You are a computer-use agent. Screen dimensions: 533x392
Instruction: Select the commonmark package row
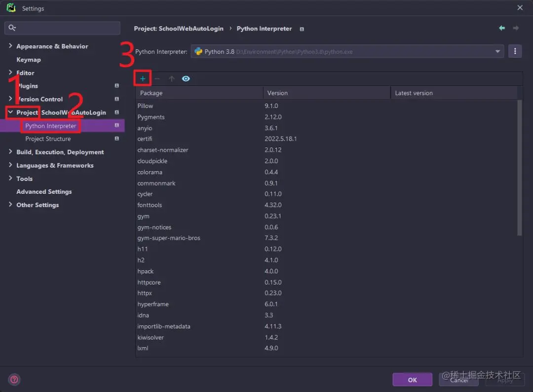coord(326,183)
